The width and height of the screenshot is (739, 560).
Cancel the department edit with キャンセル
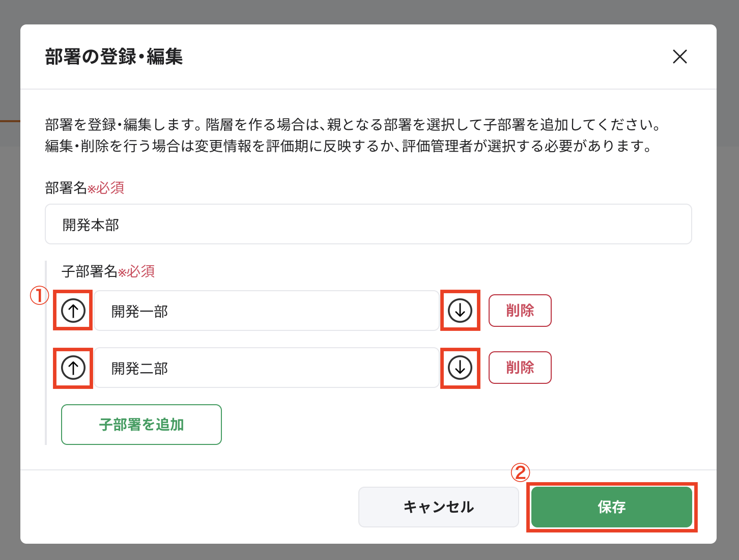point(438,507)
